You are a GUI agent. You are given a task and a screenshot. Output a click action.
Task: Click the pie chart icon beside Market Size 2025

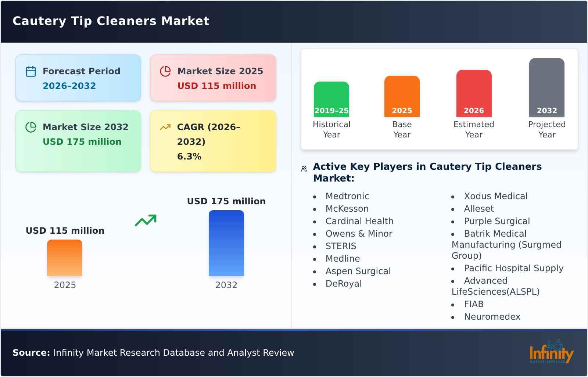click(x=165, y=71)
